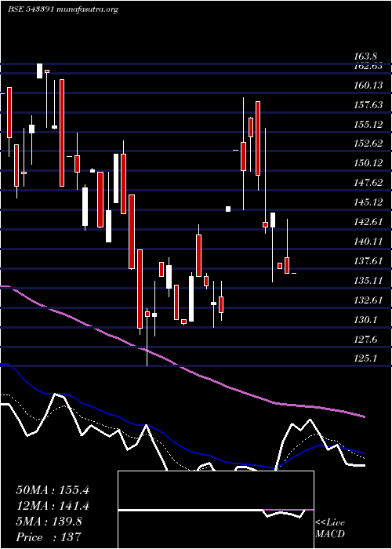392x549 pixels.
Task: Click the 130.1 price level label
Action: click(x=365, y=320)
